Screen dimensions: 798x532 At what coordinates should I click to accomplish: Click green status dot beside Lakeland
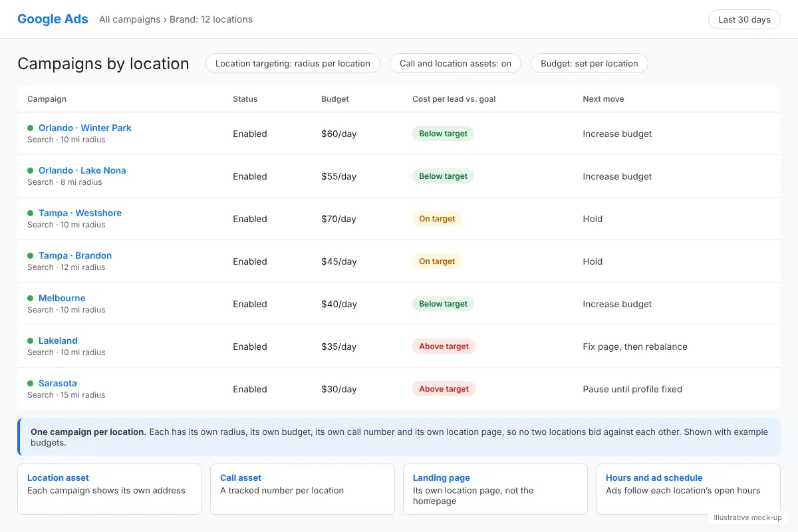click(x=30, y=340)
